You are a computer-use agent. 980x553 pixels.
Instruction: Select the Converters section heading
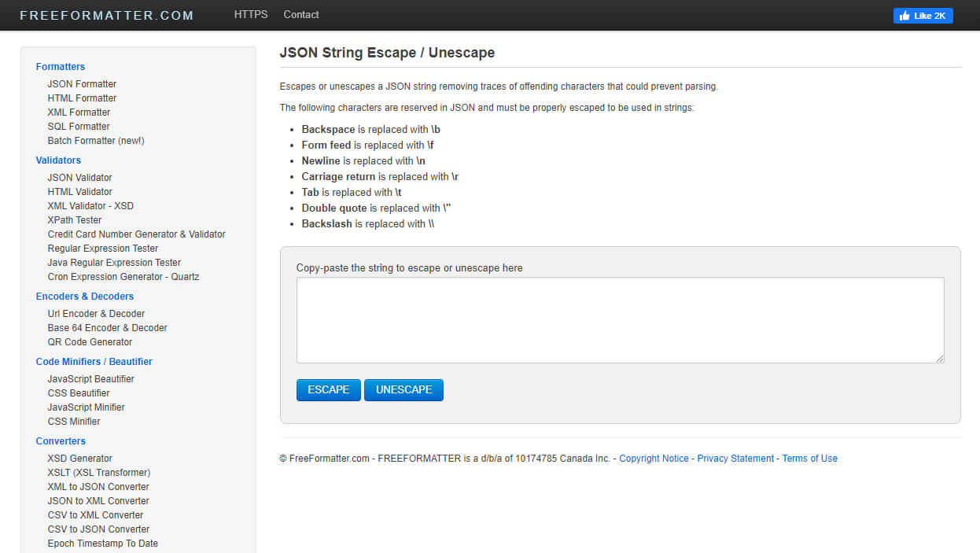point(61,441)
